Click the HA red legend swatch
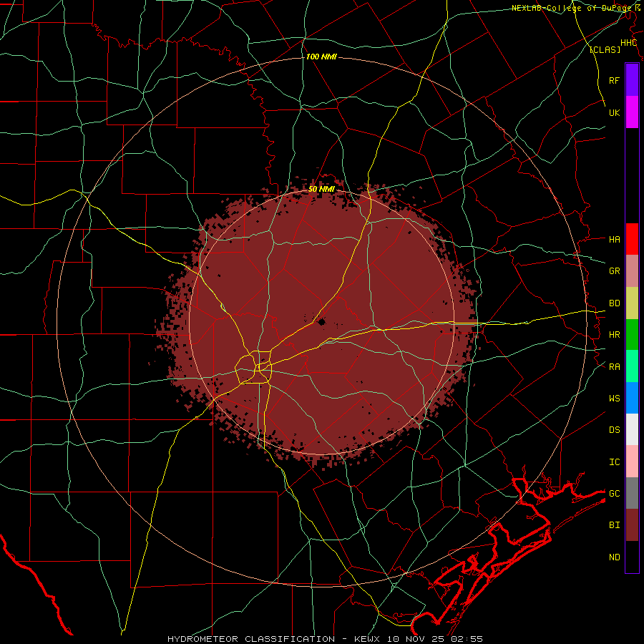The height and width of the screenshot is (644, 644). [632, 239]
